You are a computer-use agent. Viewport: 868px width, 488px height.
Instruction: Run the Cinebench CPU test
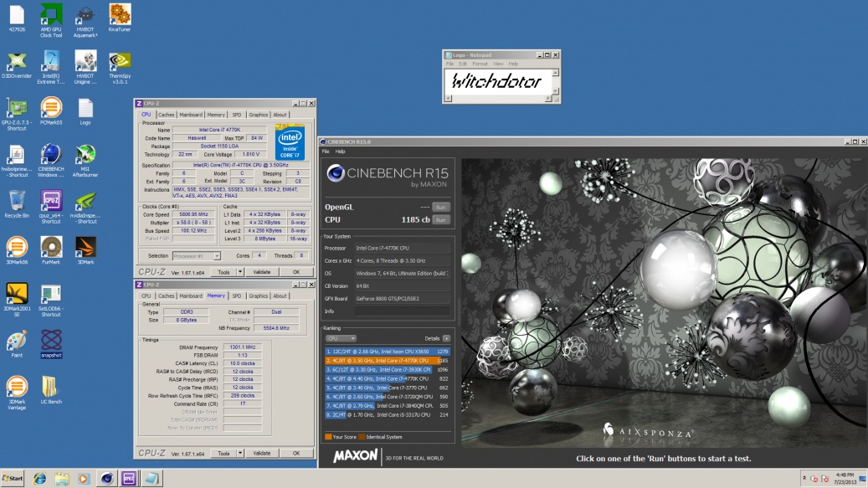(x=440, y=219)
